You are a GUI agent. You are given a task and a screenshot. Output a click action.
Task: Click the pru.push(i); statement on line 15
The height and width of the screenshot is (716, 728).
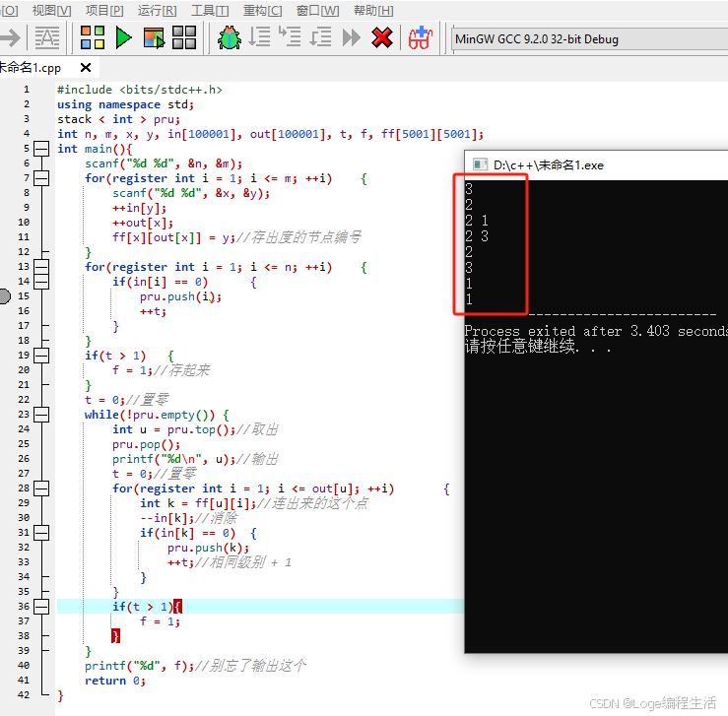180,296
